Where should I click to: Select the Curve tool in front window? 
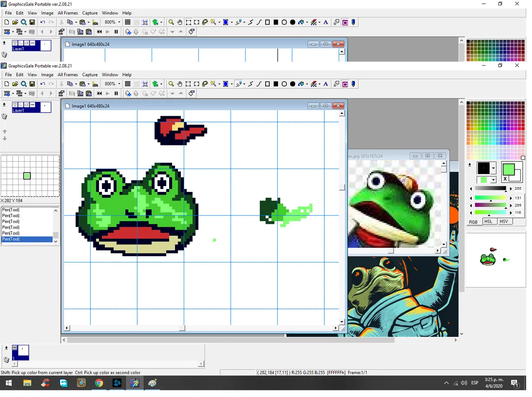coord(259,84)
